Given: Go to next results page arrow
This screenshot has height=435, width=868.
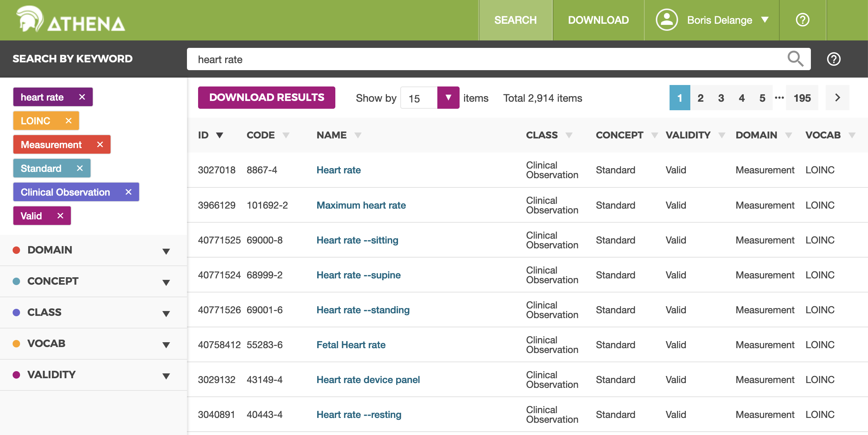Looking at the screenshot, I should point(837,98).
